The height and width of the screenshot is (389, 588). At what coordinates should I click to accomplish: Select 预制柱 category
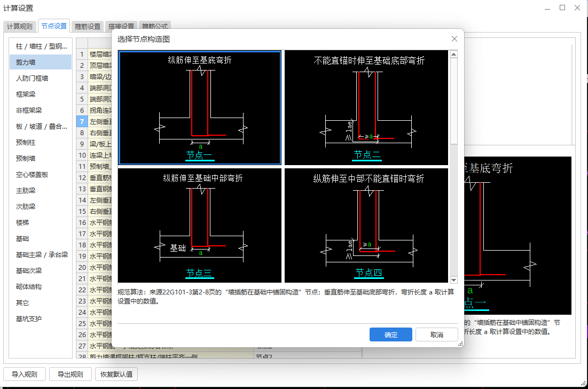click(x=41, y=143)
